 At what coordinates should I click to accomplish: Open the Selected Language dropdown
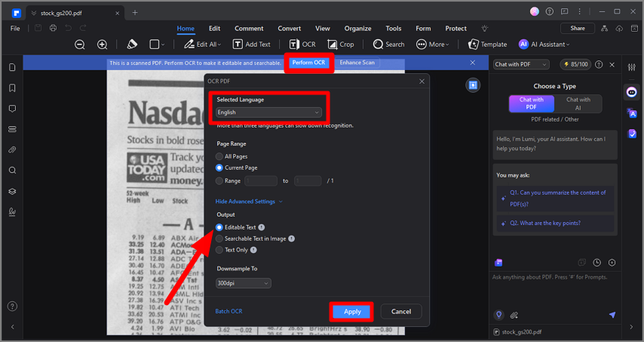coord(268,112)
